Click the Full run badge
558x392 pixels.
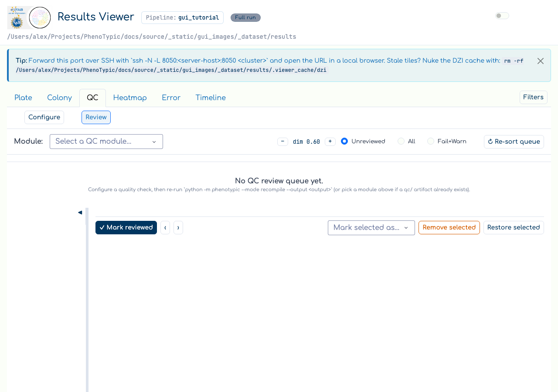(245, 17)
